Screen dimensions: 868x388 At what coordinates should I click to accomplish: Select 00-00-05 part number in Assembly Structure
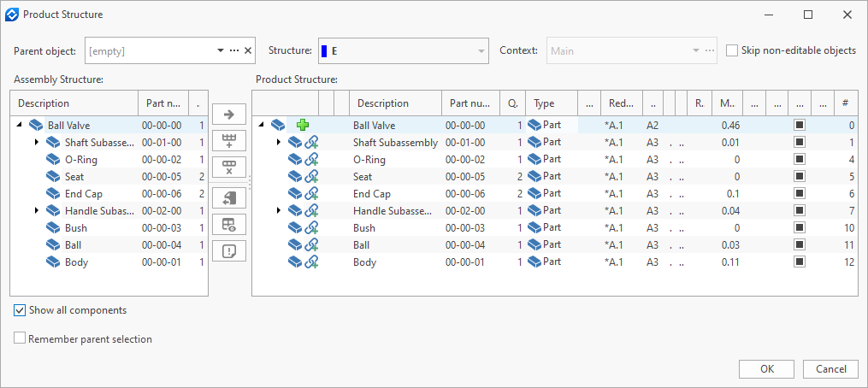click(x=160, y=177)
